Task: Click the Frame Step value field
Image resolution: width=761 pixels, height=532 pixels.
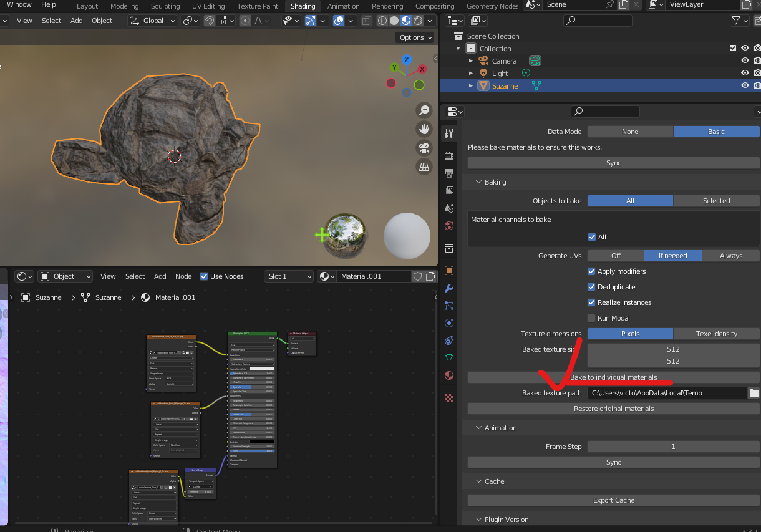Action: [x=673, y=447]
